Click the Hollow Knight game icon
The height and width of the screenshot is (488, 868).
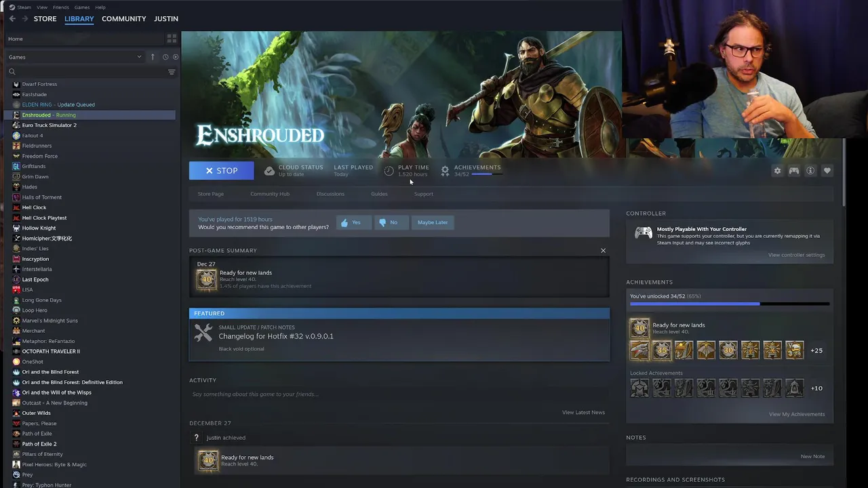click(x=16, y=228)
